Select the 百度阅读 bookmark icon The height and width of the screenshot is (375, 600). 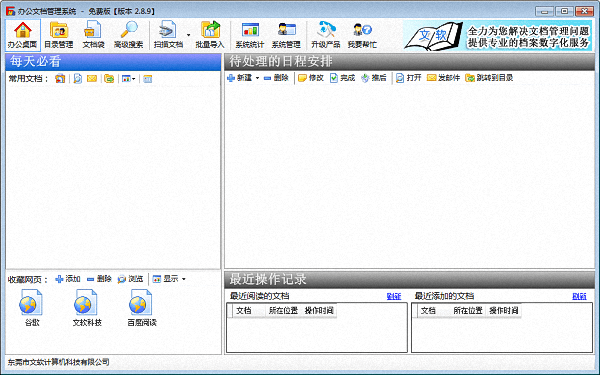pyautogui.click(x=142, y=308)
